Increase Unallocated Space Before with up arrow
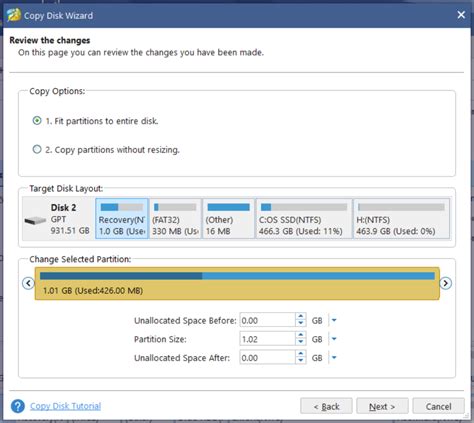474x423 pixels. click(x=300, y=317)
